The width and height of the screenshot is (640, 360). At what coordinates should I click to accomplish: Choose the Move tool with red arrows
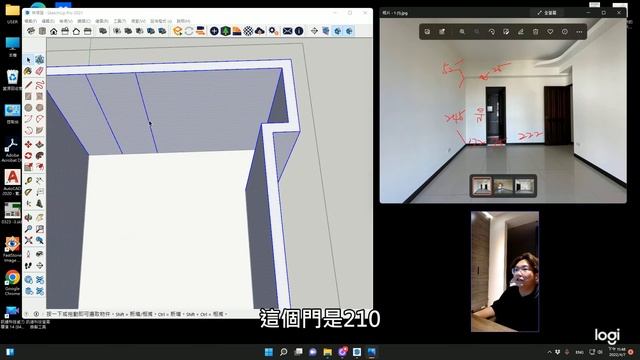pyautogui.click(x=28, y=144)
